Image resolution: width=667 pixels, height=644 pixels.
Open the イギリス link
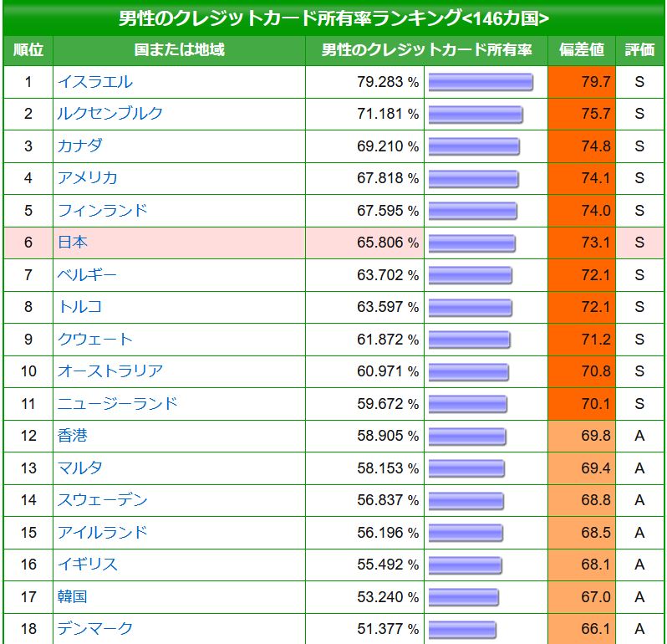[x=87, y=565]
